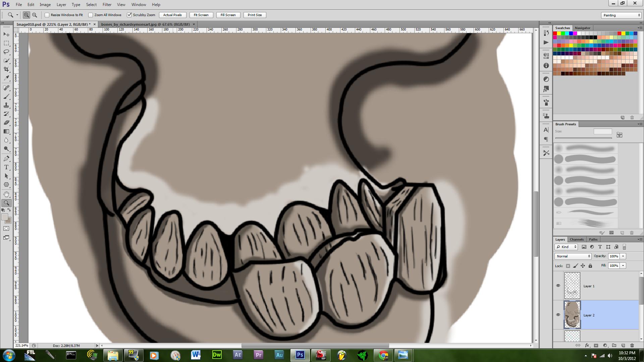
Task: Enable Zoom All Windows checkbox
Action: tap(91, 15)
